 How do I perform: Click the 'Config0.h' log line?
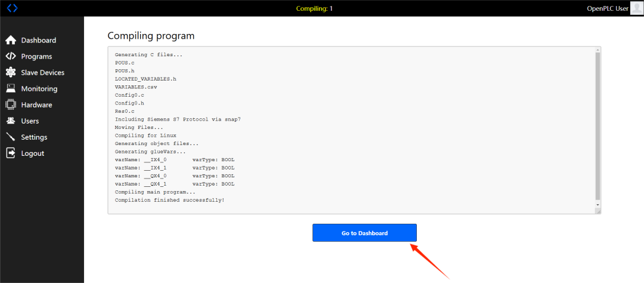tap(129, 103)
